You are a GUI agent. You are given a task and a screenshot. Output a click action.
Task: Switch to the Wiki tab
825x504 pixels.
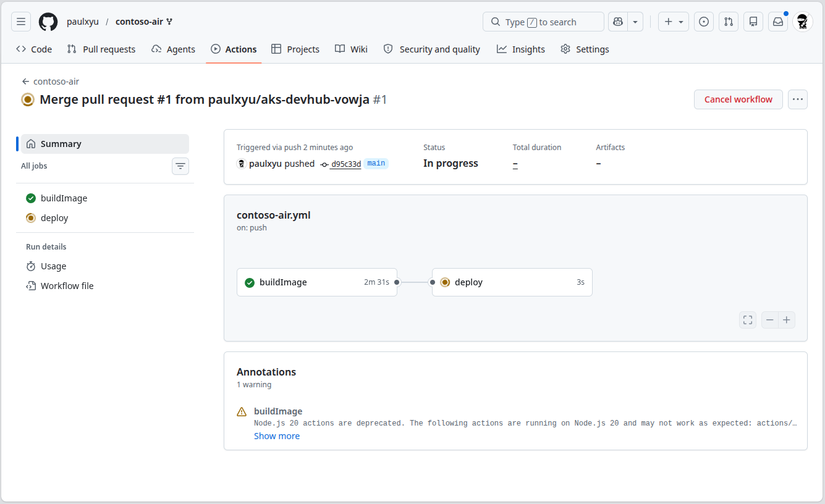[x=351, y=49]
